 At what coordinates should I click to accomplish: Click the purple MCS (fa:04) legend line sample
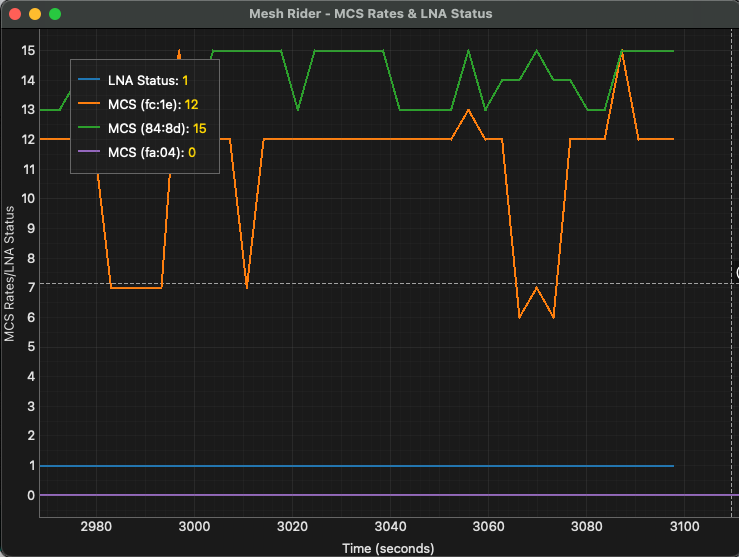pos(89,152)
